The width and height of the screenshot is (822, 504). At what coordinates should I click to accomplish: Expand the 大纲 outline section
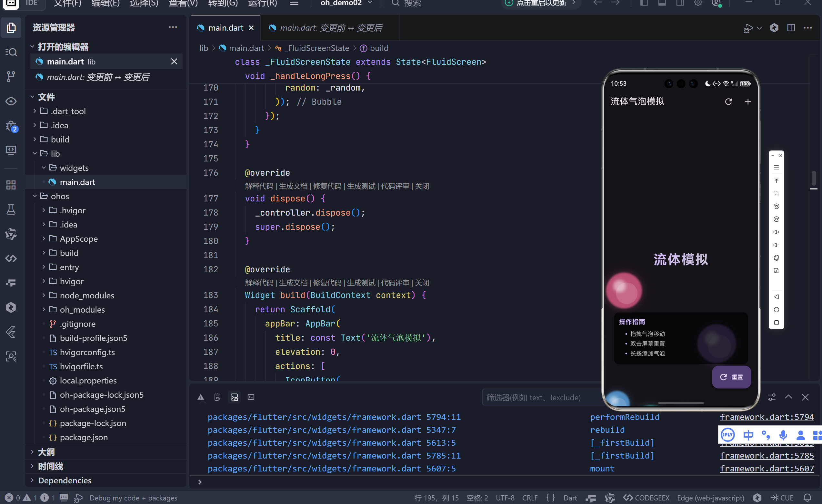point(46,452)
